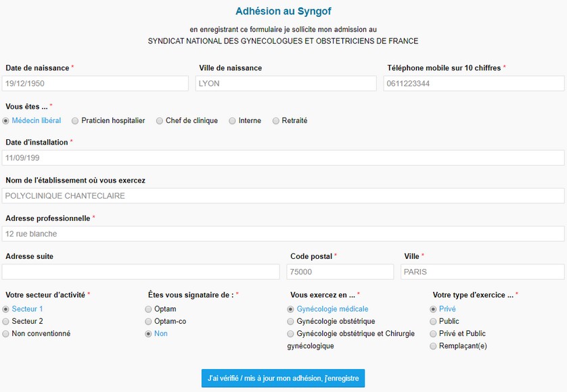
Task: Click the Téléphone mobile input field
Action: [474, 83]
